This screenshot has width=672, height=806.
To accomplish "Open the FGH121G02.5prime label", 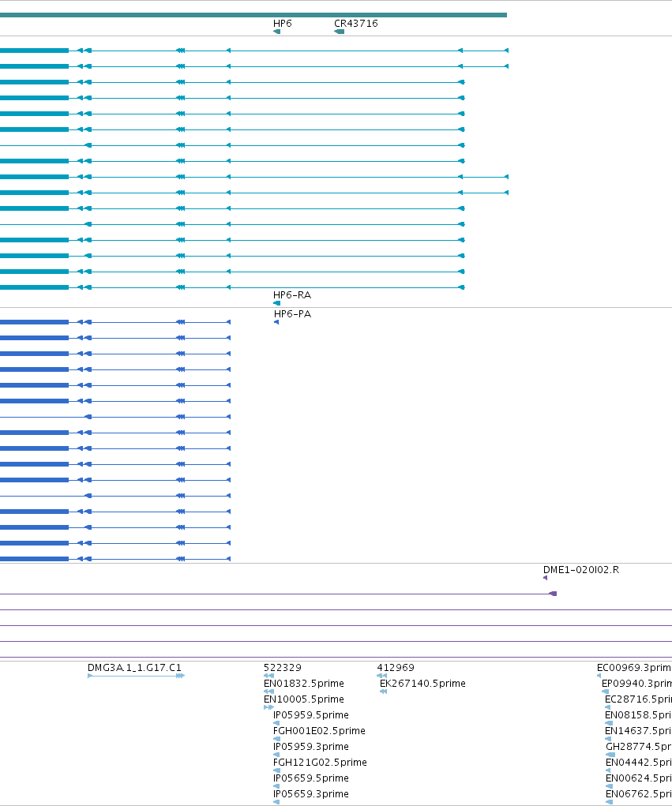I will tap(320, 763).
